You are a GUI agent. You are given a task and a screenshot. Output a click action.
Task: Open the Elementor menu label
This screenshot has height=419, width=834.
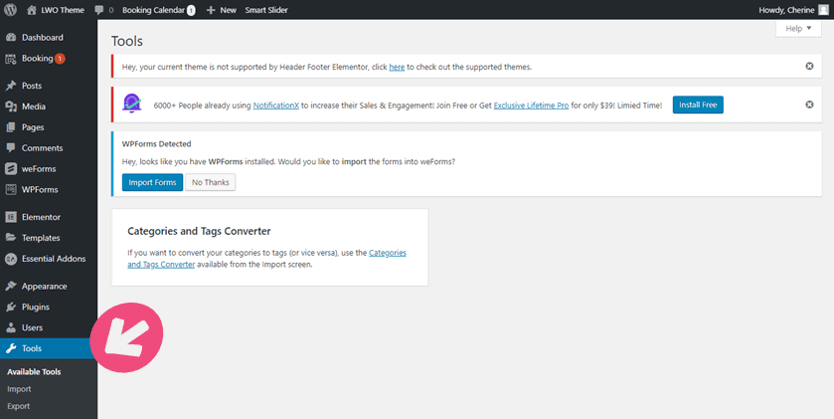tap(41, 217)
